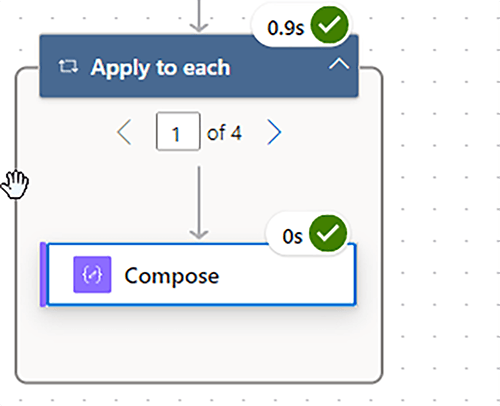
Task: Click empty area inside loop below Compose
Action: pos(199,345)
